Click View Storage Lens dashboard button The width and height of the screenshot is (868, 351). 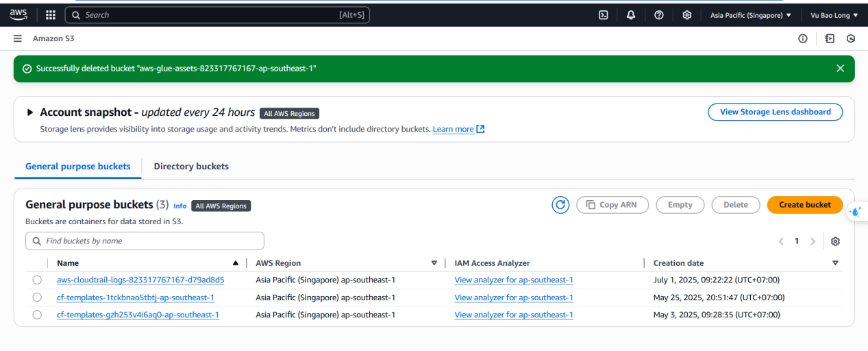point(776,112)
